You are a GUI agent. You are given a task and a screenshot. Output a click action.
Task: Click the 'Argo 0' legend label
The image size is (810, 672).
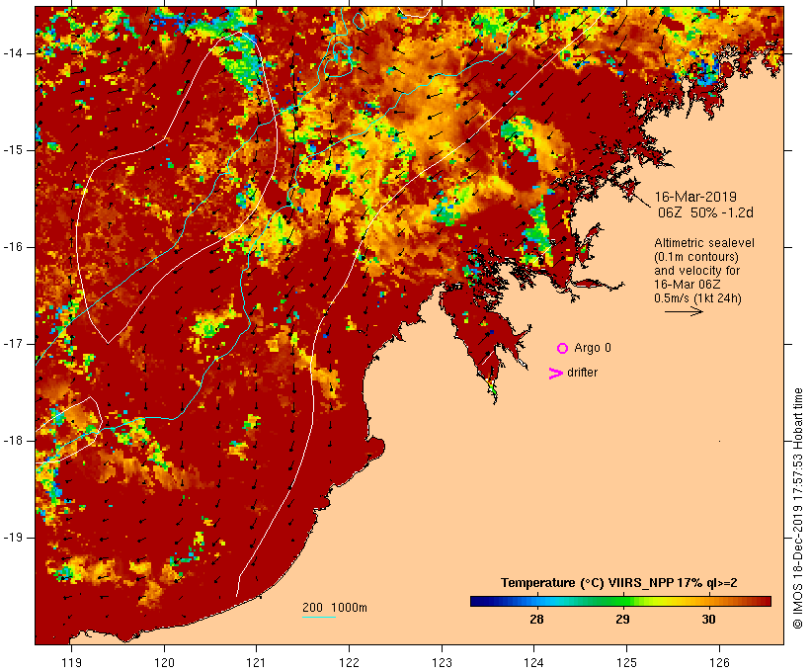pyautogui.click(x=593, y=348)
